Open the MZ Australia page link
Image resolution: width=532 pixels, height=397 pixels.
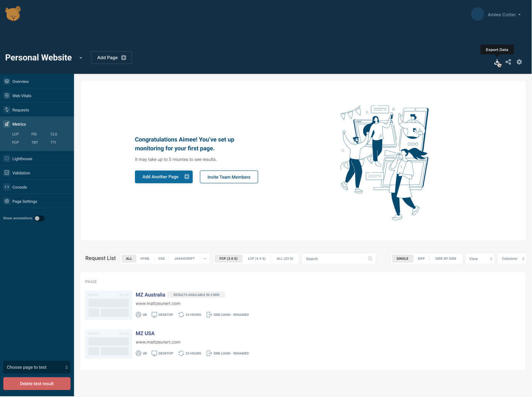click(150, 295)
